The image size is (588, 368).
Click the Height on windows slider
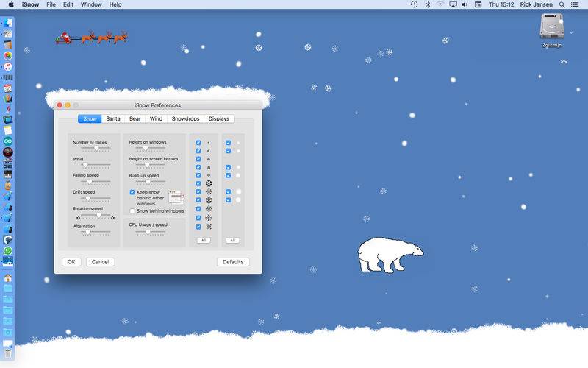click(x=150, y=149)
